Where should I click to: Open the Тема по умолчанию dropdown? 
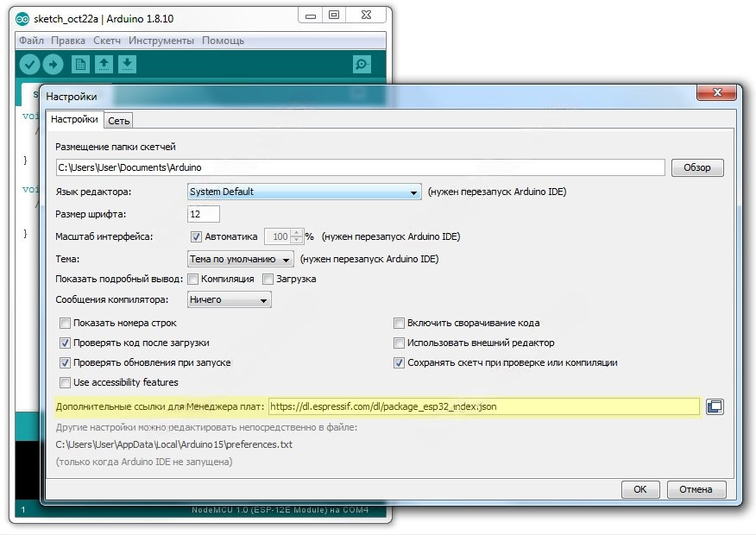tap(241, 259)
